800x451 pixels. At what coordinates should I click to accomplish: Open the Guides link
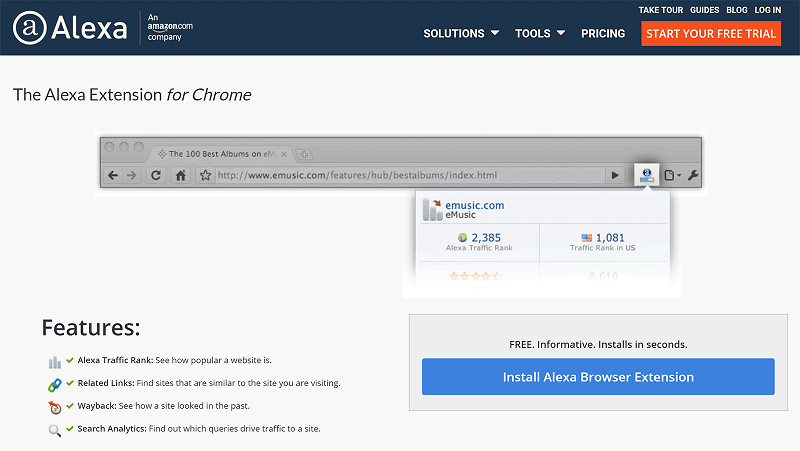(704, 10)
